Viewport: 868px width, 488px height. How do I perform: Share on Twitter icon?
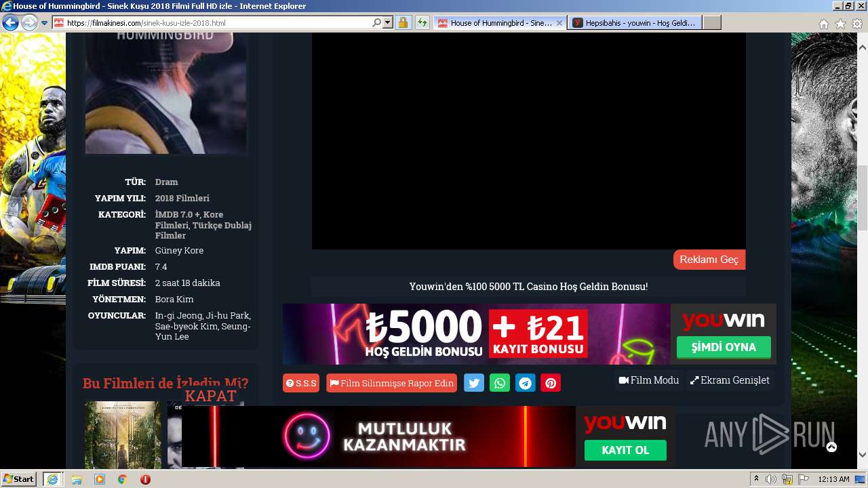[x=474, y=383]
